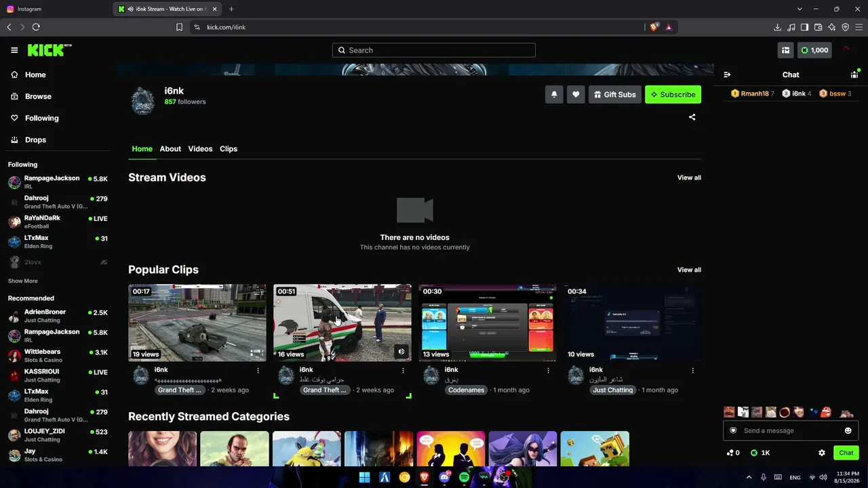Open the browser media control icon
Image resolution: width=868 pixels, height=488 pixels.
click(791, 27)
